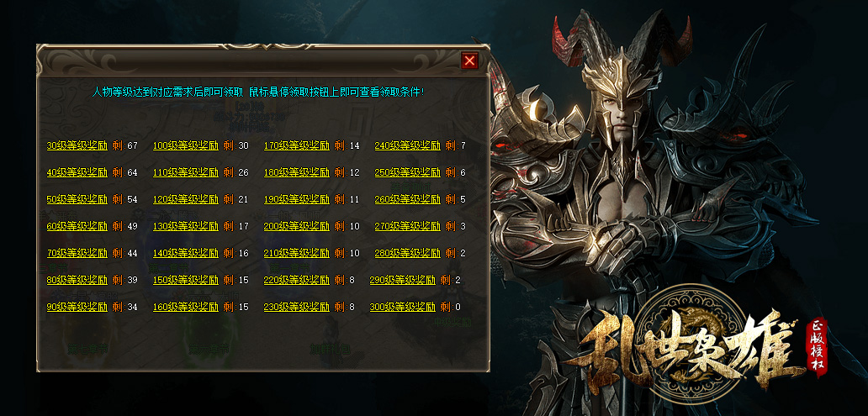Select the 50级等级奖励 reward link
This screenshot has width=868, height=416.
(x=77, y=199)
